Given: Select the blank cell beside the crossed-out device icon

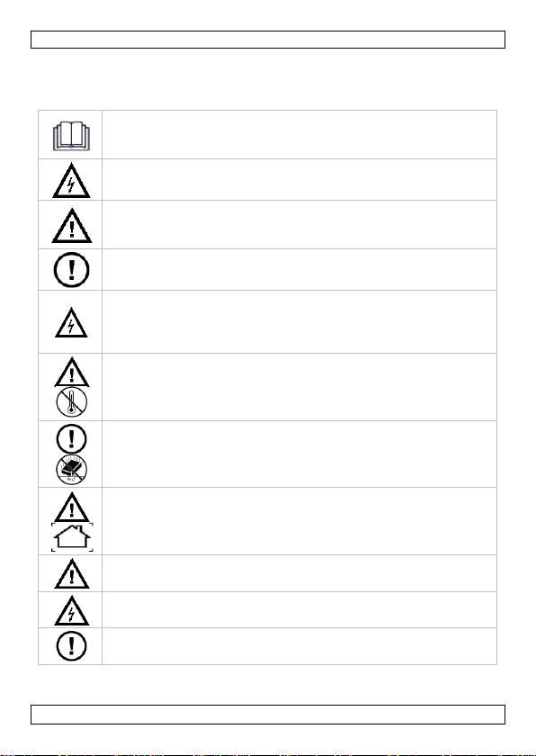Looking at the screenshot, I should click(299, 454).
